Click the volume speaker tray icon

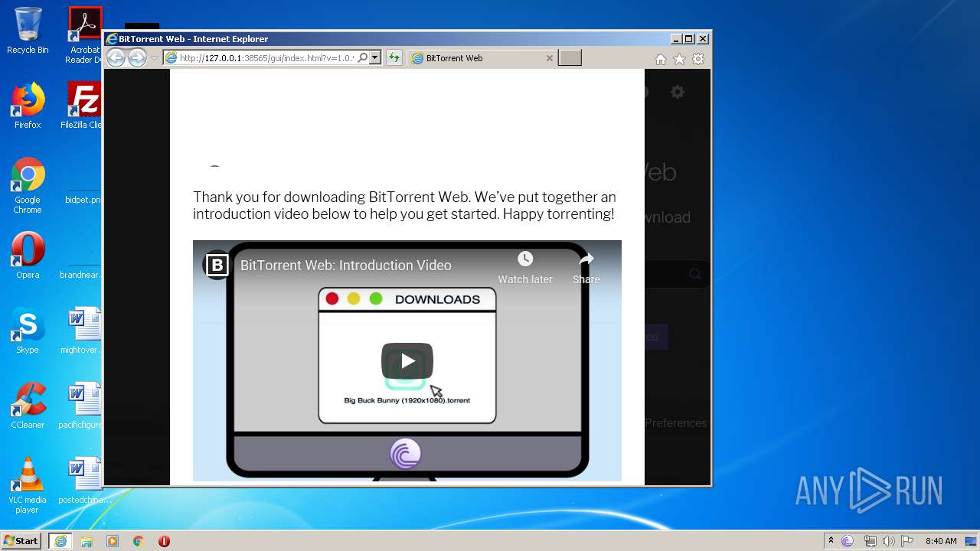coord(889,541)
